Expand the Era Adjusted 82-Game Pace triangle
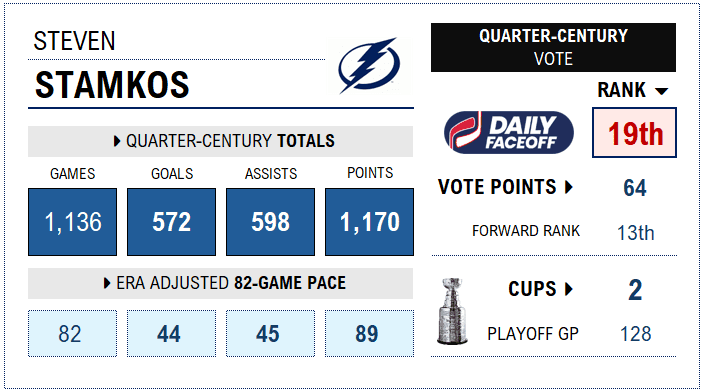This screenshot has height=392, width=702. [107, 283]
